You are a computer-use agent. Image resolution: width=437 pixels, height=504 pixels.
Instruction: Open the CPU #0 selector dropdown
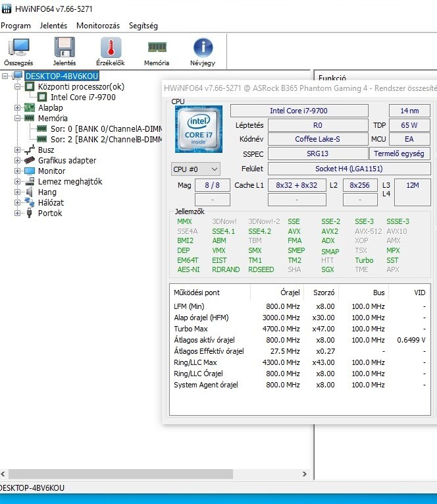(x=195, y=169)
